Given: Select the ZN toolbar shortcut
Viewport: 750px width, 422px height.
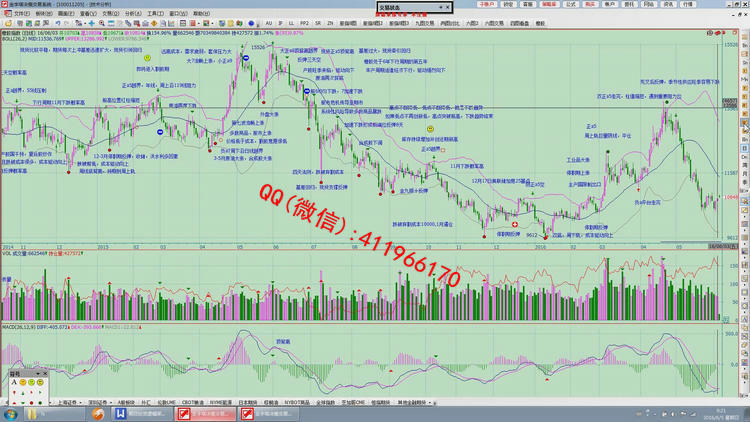Looking at the screenshot, I should coord(330,23).
